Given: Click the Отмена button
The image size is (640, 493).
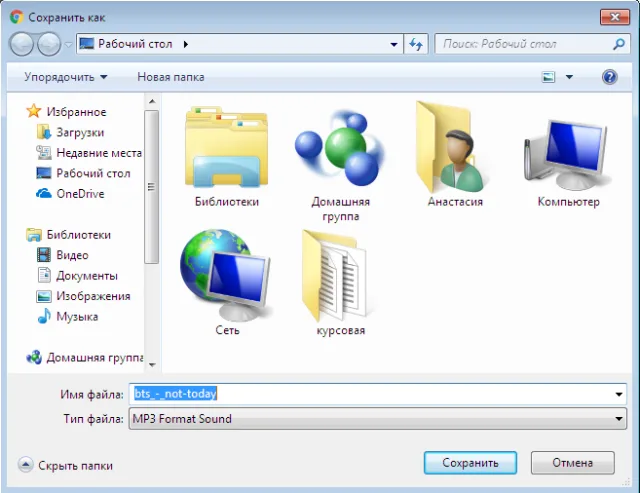Looking at the screenshot, I should [573, 463].
